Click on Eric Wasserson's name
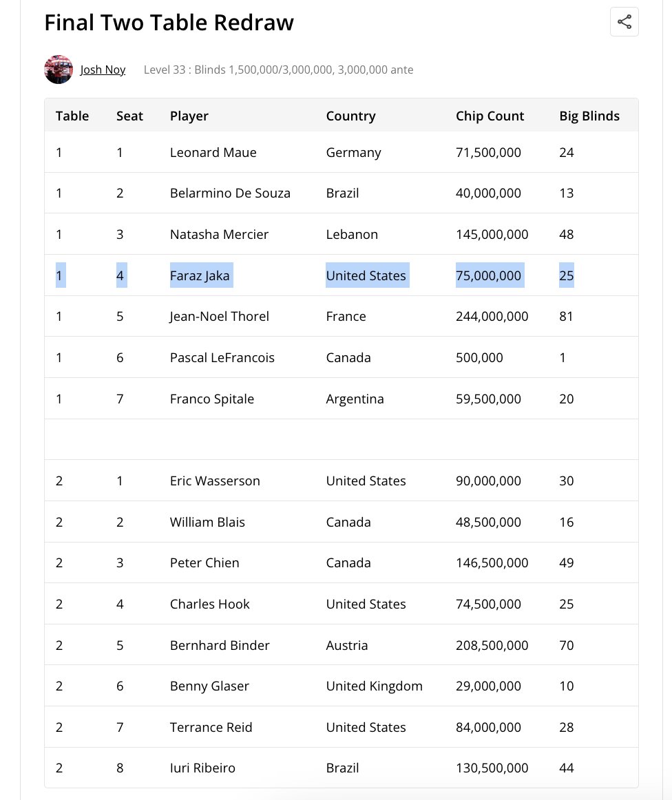672x800 pixels. tap(215, 481)
